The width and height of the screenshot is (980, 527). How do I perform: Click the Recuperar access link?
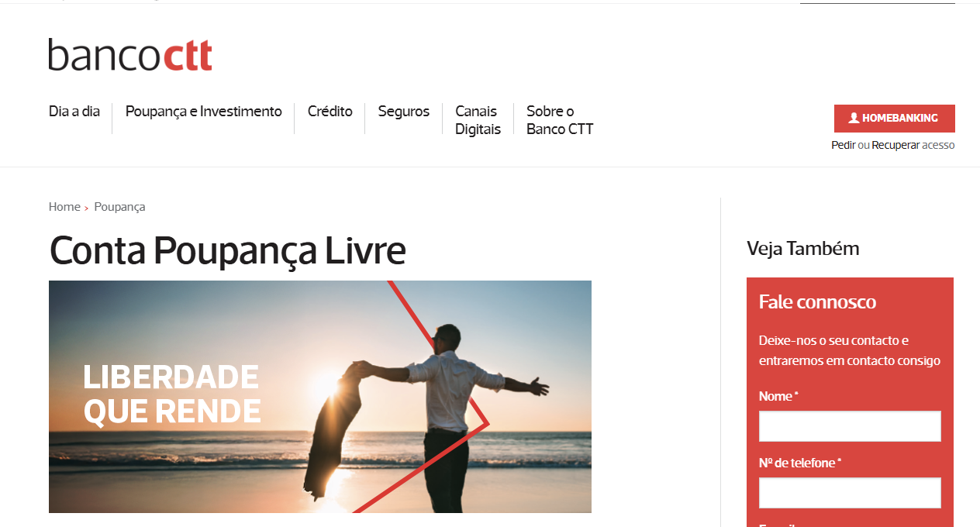895,145
